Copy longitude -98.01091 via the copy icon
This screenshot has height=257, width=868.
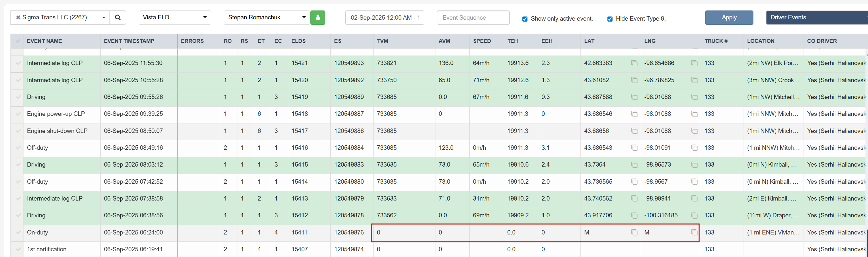coord(694,148)
